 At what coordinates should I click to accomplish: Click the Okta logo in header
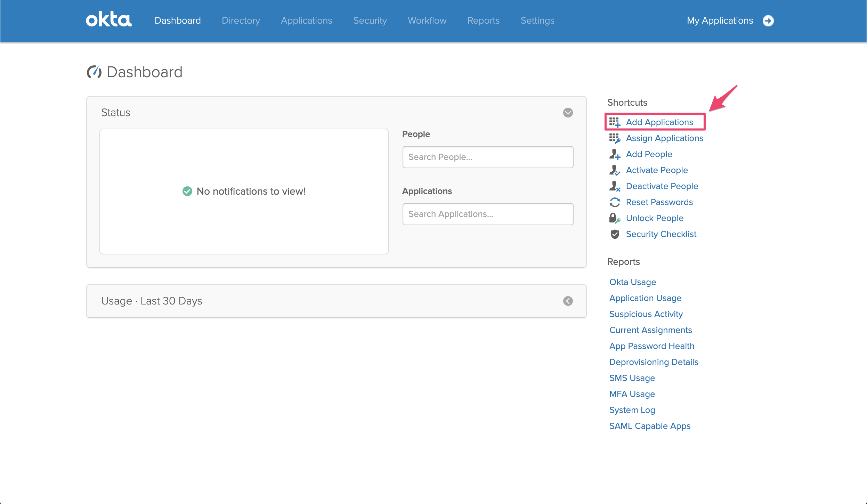coord(109,19)
